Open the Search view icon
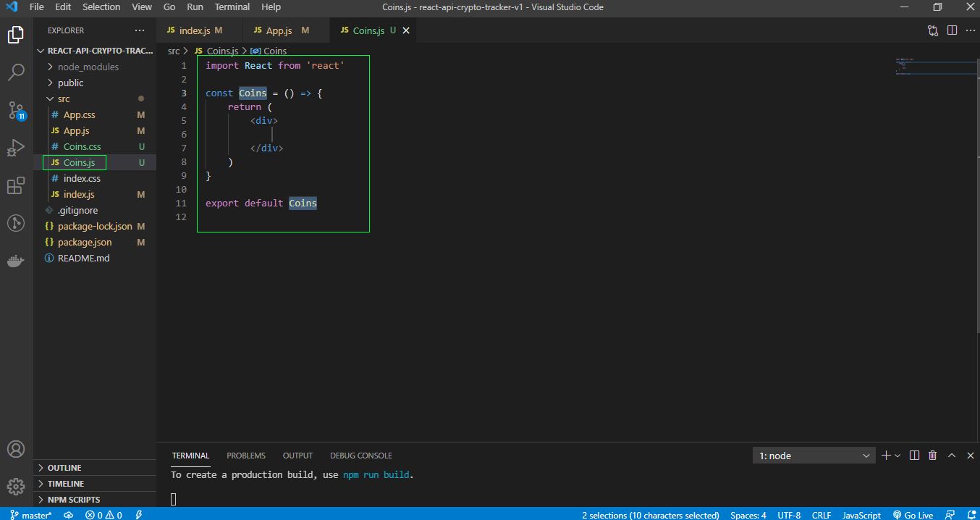 [16, 72]
